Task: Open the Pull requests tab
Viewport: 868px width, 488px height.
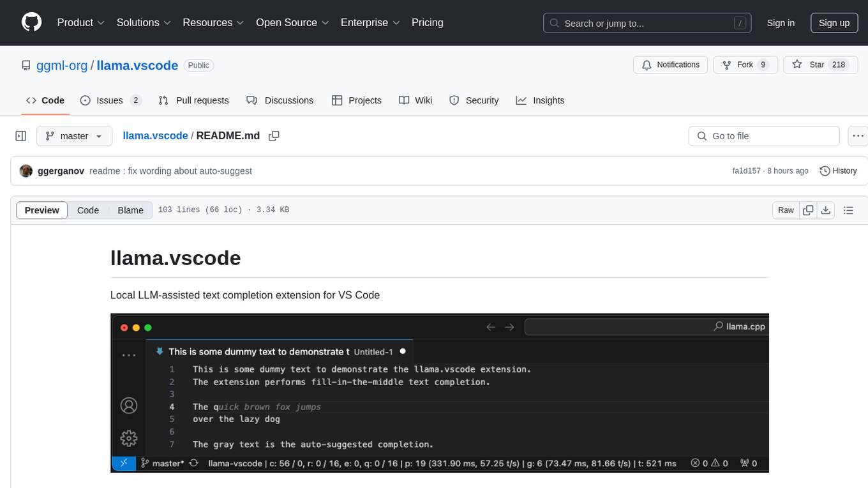Action: pos(193,100)
